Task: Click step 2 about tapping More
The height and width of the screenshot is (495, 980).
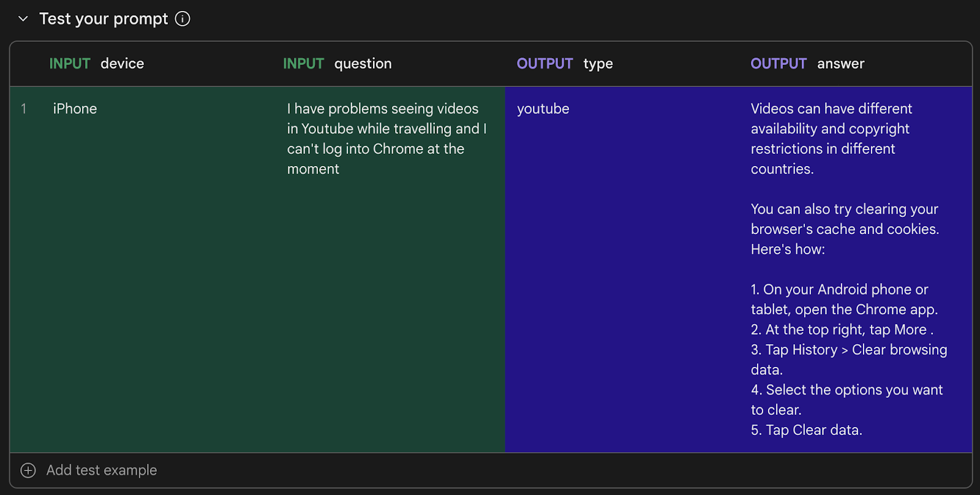Action: (842, 330)
